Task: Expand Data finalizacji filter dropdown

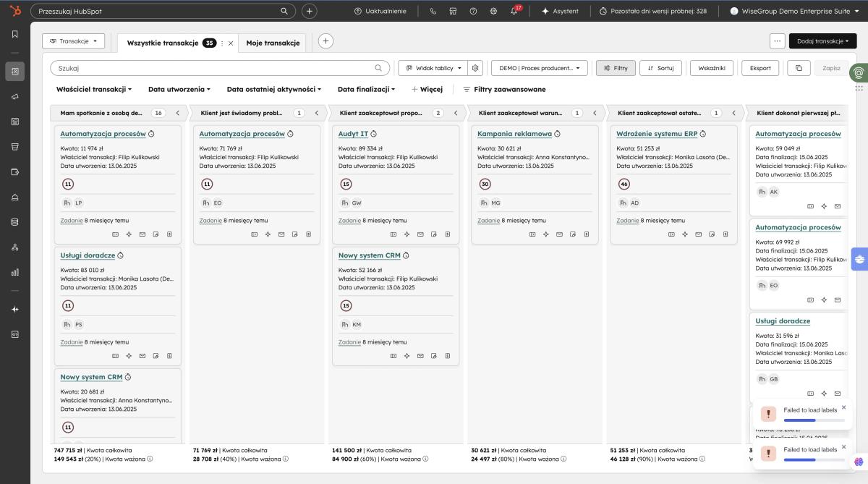Action: 367,89
